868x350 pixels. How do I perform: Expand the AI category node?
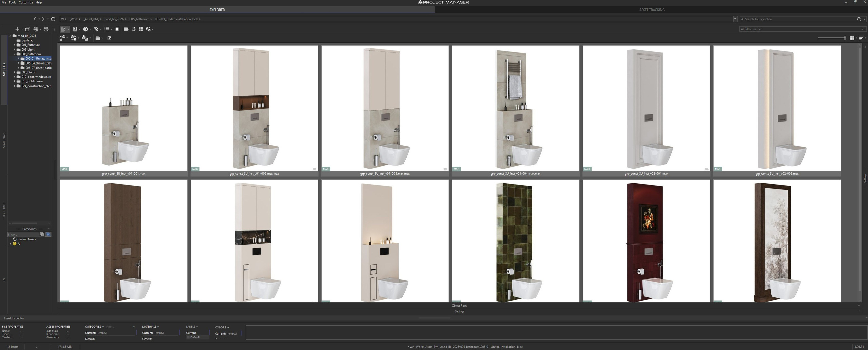[11, 244]
